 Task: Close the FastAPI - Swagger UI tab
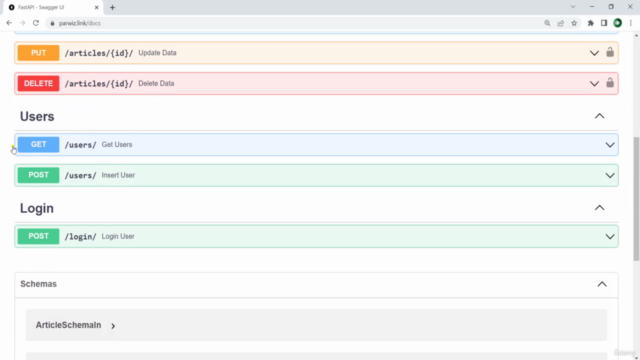pyautogui.click(x=97, y=7)
